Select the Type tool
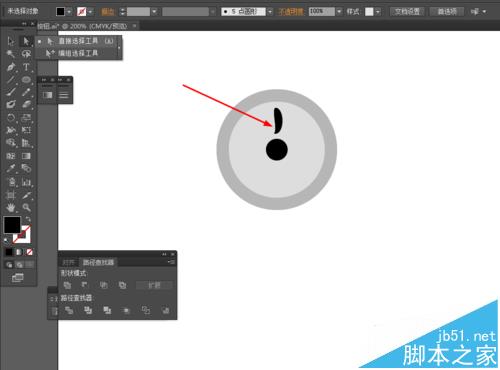Screen dimensions: 500x370 pyautogui.click(x=26, y=67)
